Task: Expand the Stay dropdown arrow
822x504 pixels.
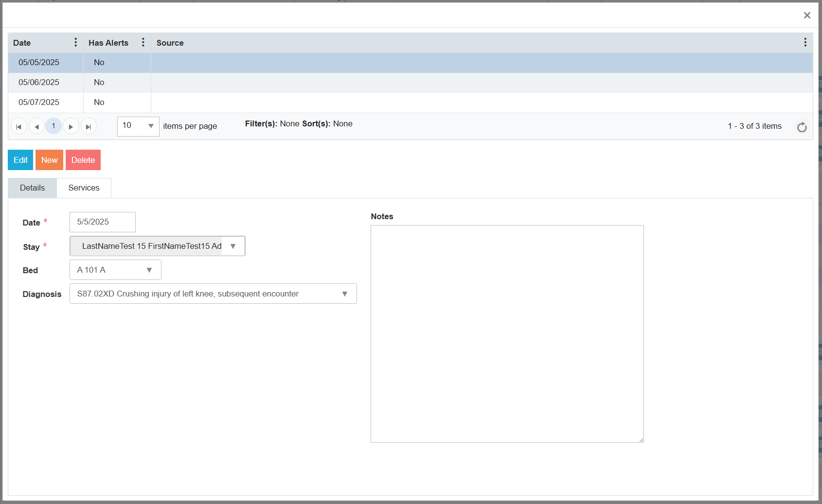Action: (233, 246)
